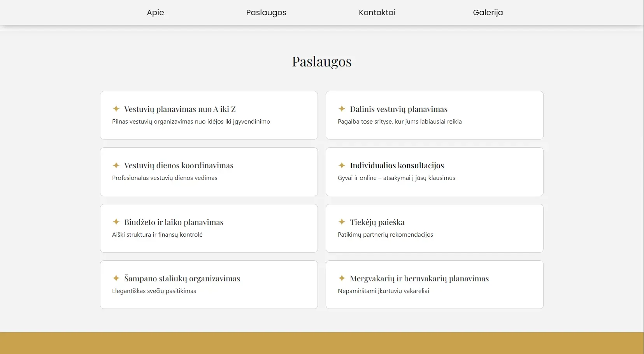Go to Paslaugos in the top navigation

pyautogui.click(x=266, y=12)
